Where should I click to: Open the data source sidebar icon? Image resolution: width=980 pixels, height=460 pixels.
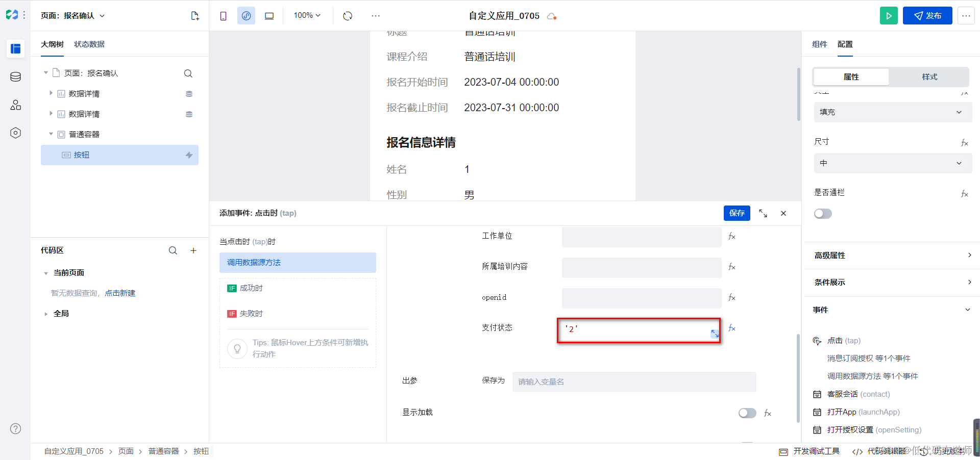pyautogui.click(x=15, y=77)
